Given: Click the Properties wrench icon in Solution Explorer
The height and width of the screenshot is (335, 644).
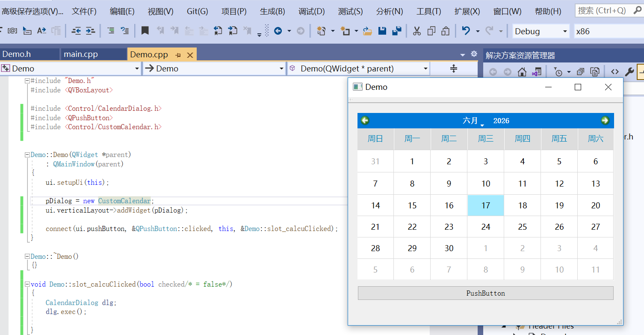Looking at the screenshot, I should click(x=629, y=71).
